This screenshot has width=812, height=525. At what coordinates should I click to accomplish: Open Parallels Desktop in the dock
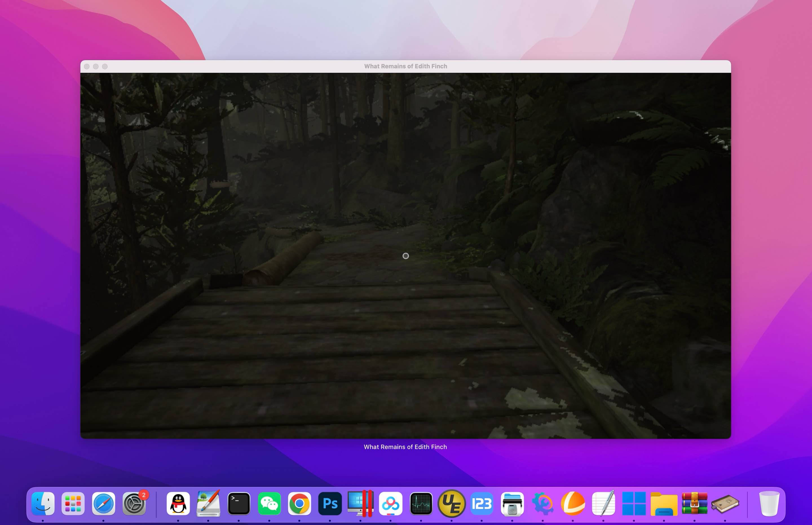[360, 503]
